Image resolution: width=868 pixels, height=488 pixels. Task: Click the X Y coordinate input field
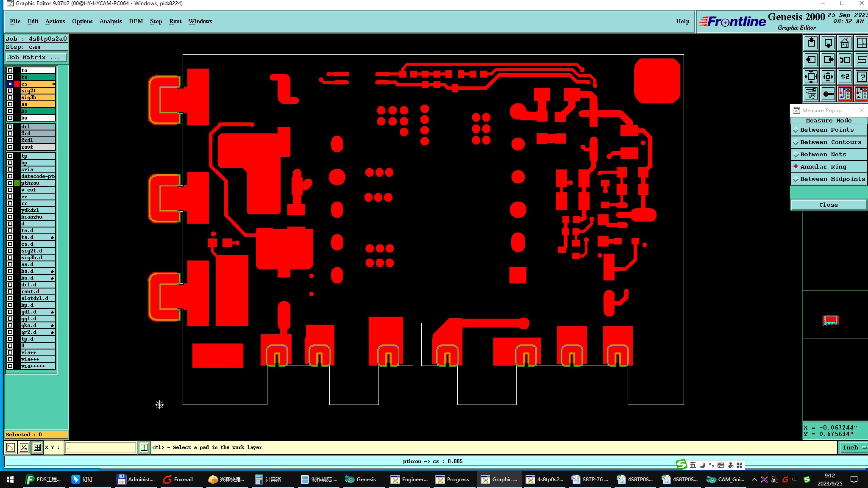(x=100, y=447)
